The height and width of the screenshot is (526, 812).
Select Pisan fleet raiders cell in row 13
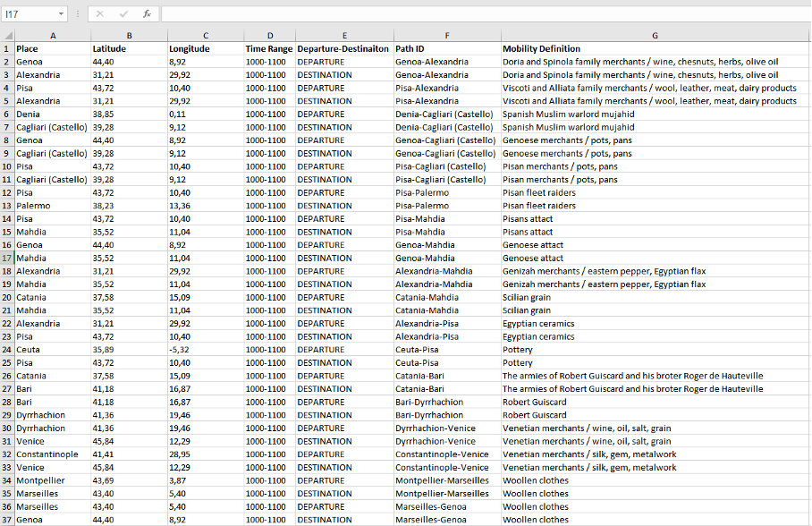655,206
